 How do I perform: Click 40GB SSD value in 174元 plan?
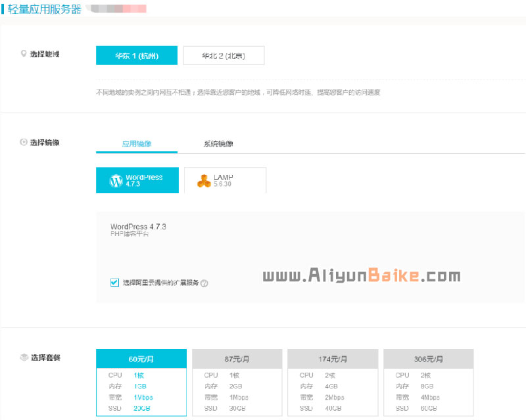tap(333, 409)
